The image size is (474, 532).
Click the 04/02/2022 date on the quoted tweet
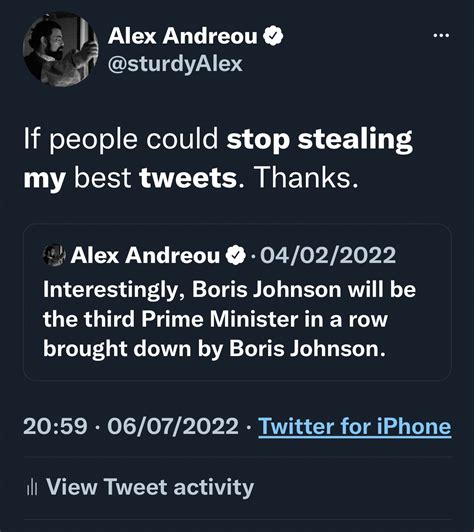coord(328,255)
